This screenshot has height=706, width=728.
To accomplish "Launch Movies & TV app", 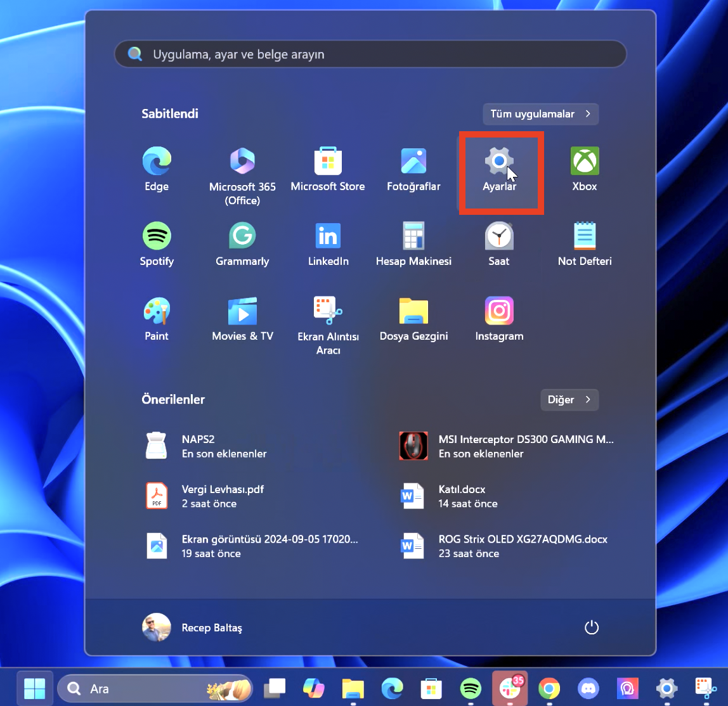I will pyautogui.click(x=242, y=319).
